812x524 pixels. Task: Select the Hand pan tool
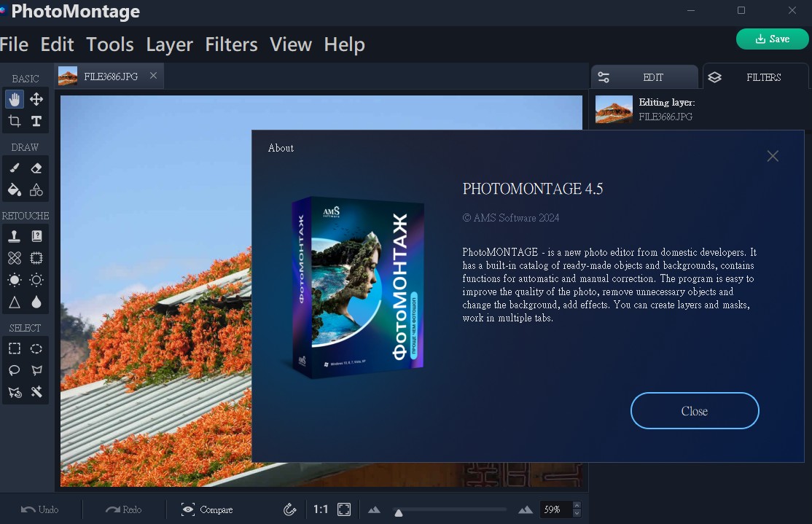tap(15, 99)
